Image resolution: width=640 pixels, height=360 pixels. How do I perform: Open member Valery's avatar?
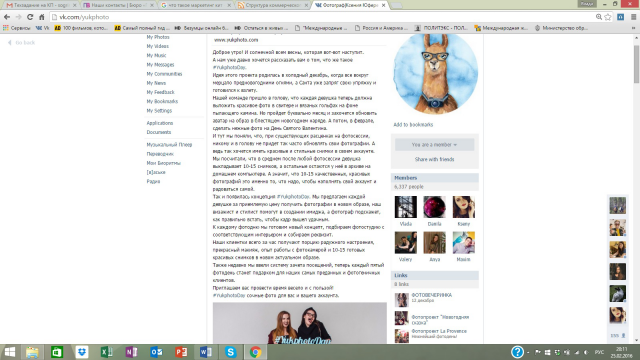click(406, 242)
